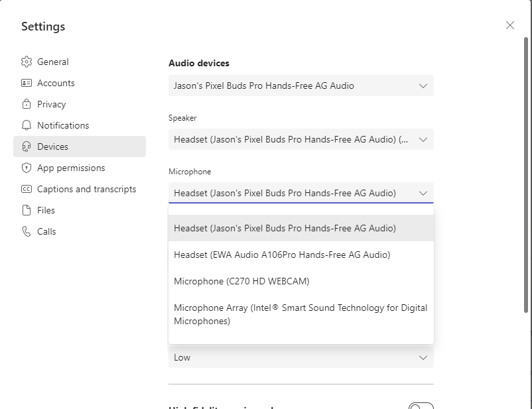Viewport: 532px width, 409px height.
Task: Open Notifications settings
Action: point(80,125)
